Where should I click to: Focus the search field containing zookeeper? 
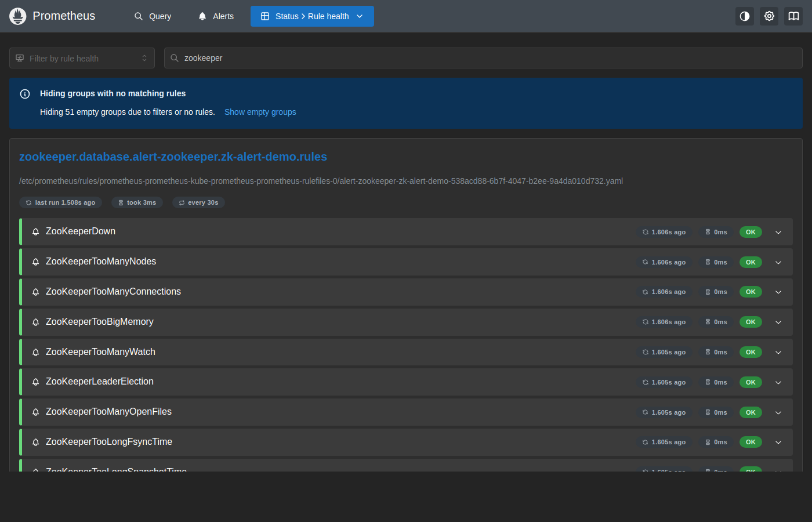(x=483, y=58)
